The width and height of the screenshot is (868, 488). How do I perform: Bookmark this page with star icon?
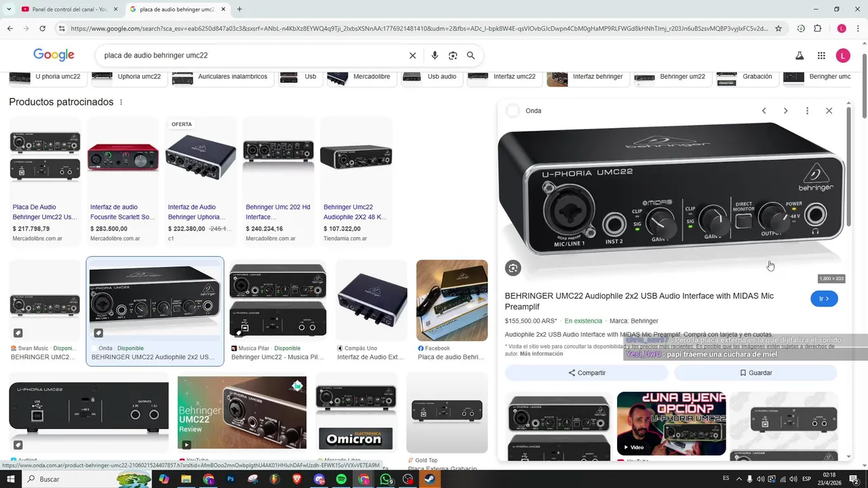778,28
